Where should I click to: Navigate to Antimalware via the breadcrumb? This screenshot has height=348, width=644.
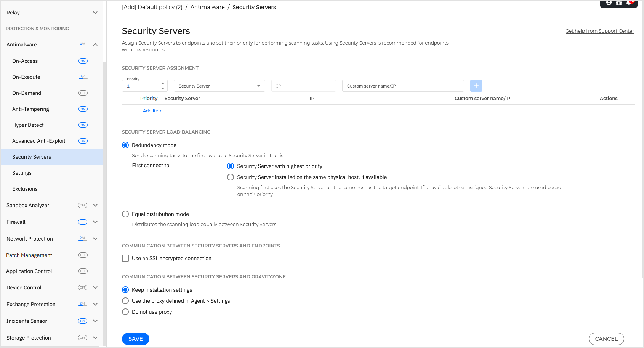[207, 7]
